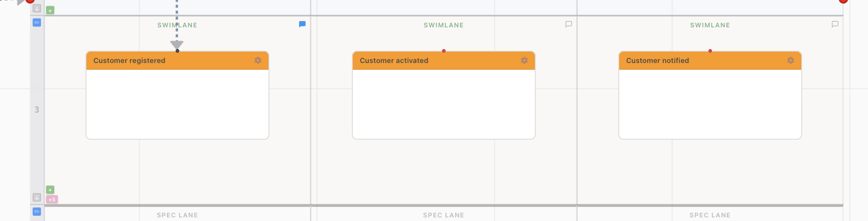Open settings gear on Customer registered card
The image size is (868, 221).
point(258,60)
